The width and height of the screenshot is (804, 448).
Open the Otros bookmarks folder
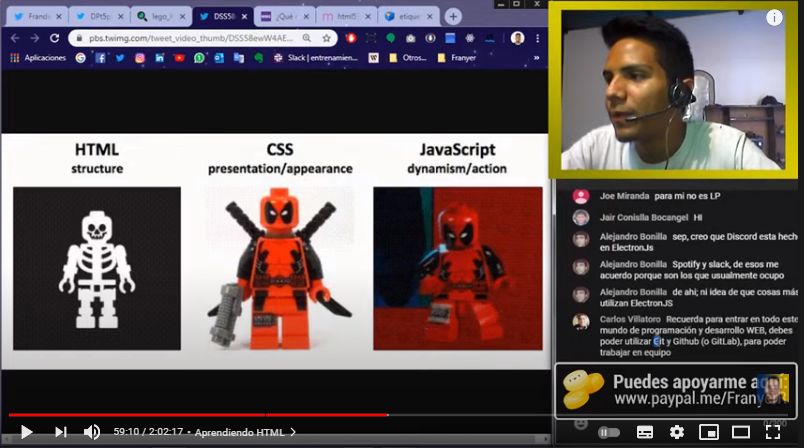pos(408,58)
